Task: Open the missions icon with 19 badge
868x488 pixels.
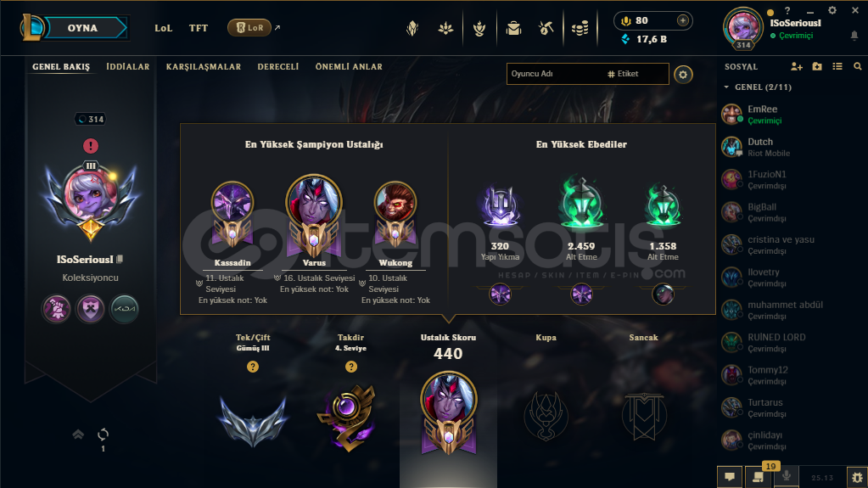Action: 759,477
